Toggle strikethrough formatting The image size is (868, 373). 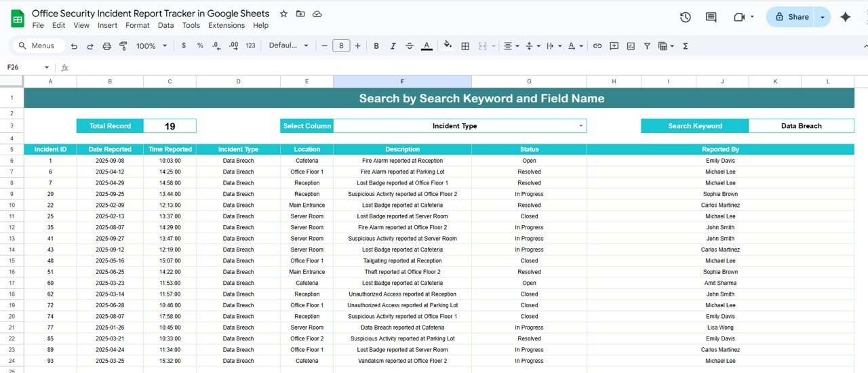point(410,46)
